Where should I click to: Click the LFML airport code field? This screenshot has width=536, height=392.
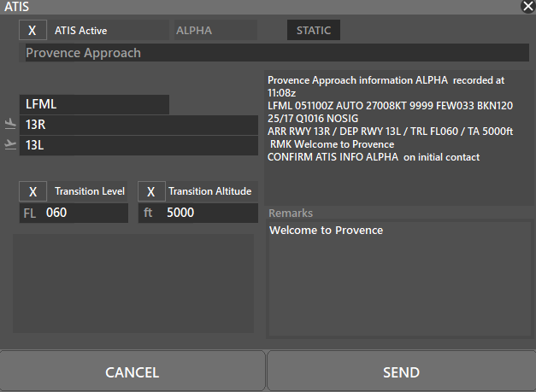click(94, 104)
